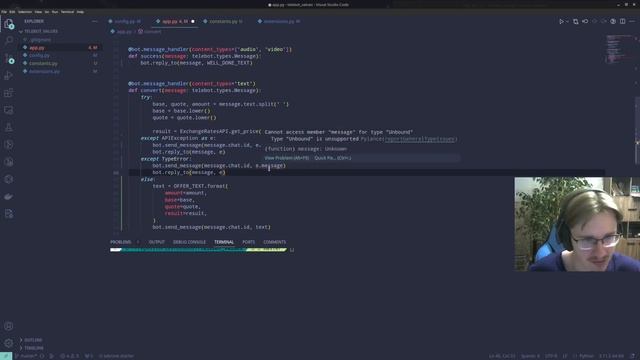
Task: Switch to the PORTS panel tab
Action: click(x=249, y=242)
